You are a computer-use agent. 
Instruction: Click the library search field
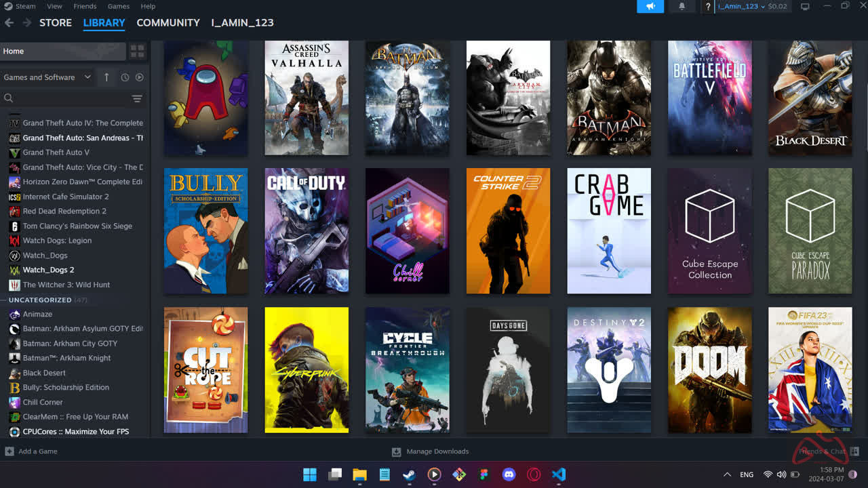pyautogui.click(x=68, y=98)
